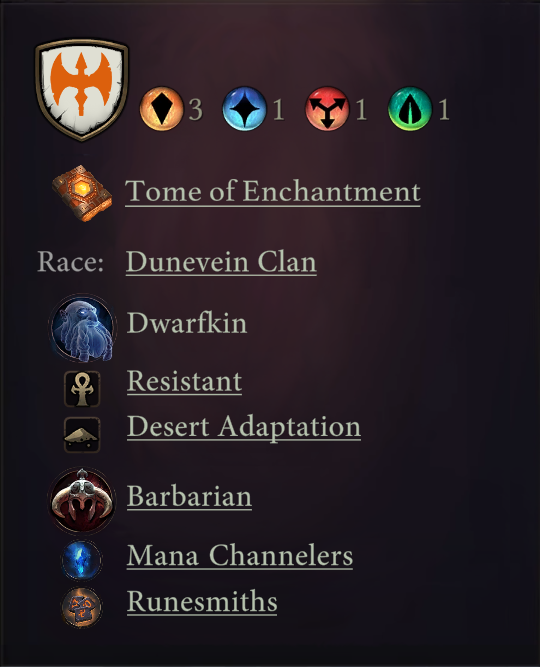Select the orange Materium affinity orb

tap(161, 108)
